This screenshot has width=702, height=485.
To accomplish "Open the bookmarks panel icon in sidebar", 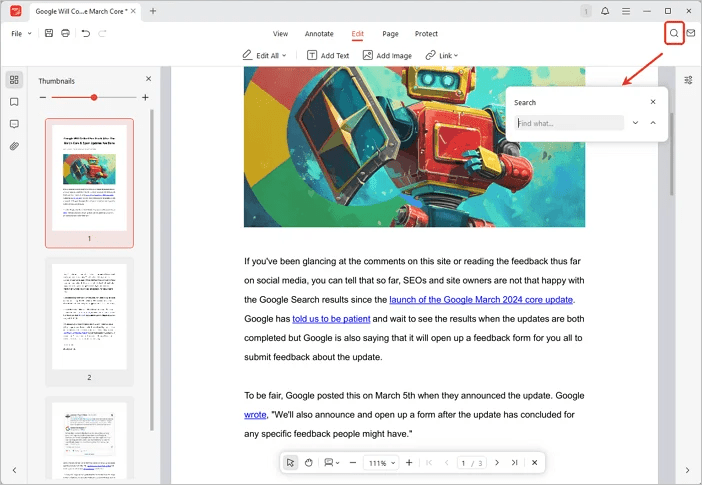I will pyautogui.click(x=14, y=102).
